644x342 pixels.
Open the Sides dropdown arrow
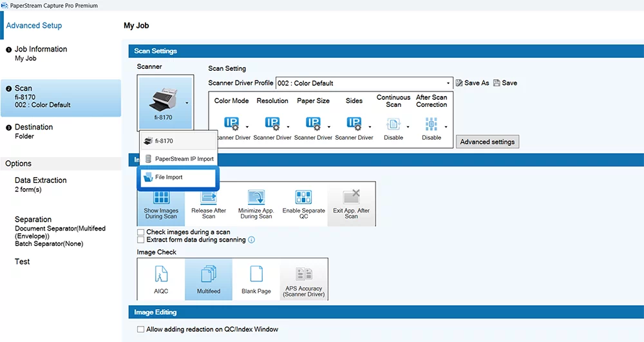[x=369, y=126]
